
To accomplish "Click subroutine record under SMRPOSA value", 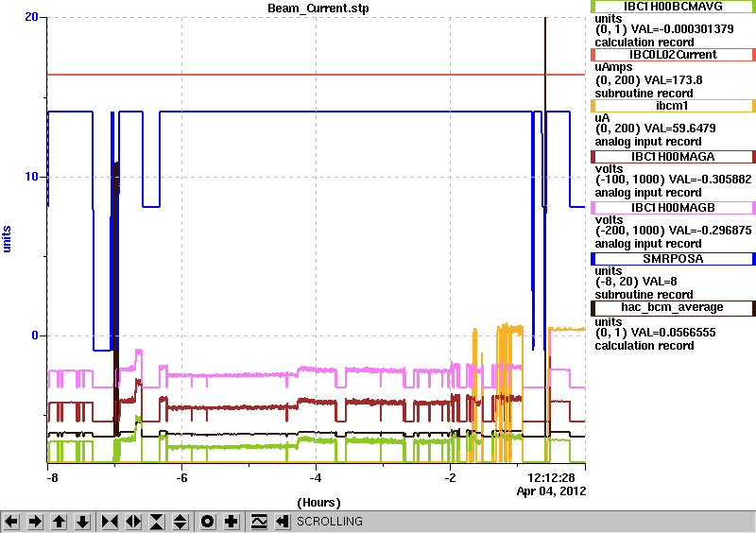I will point(644,295).
